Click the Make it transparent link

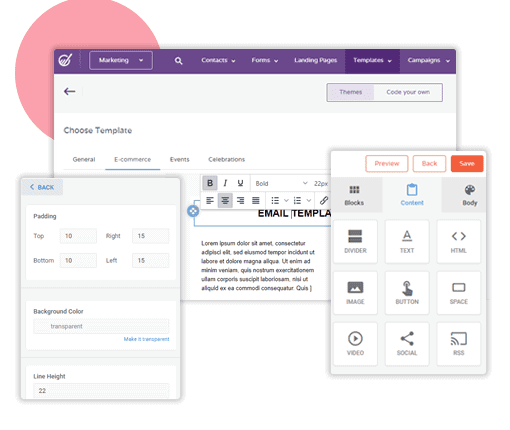(x=146, y=339)
